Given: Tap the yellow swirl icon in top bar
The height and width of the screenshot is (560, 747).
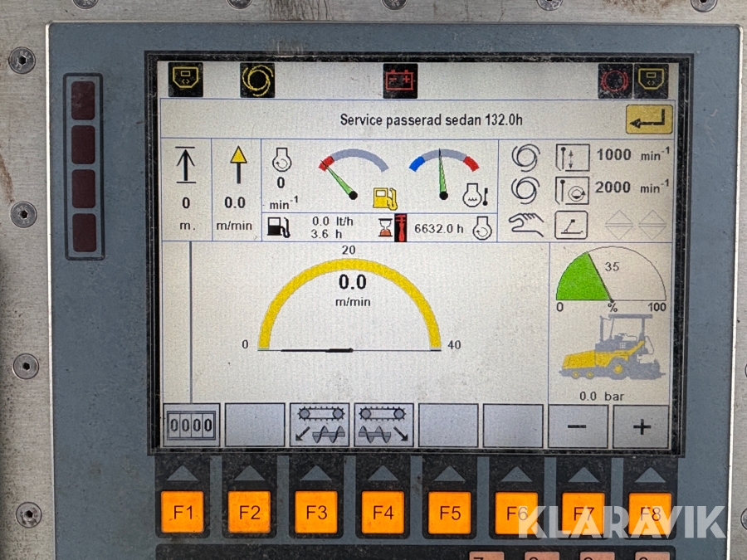Looking at the screenshot, I should tap(257, 80).
